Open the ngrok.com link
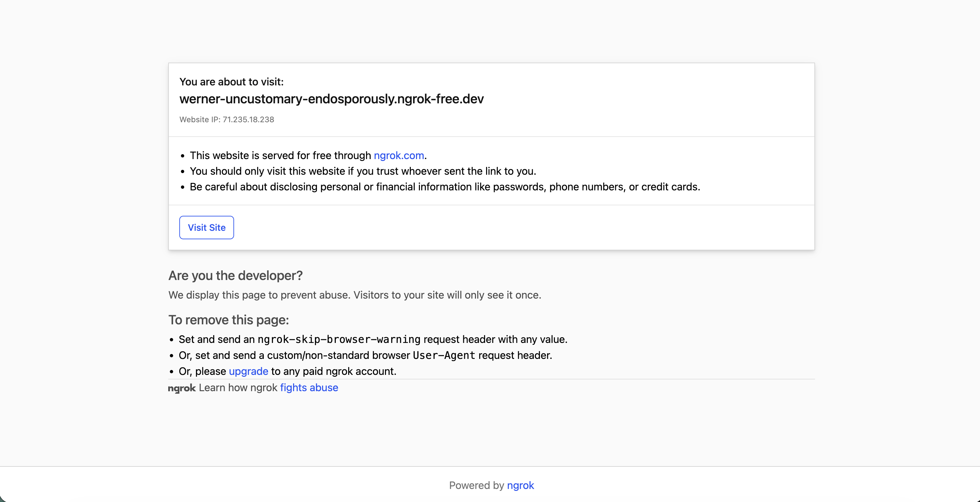980x502 pixels. (x=399, y=155)
